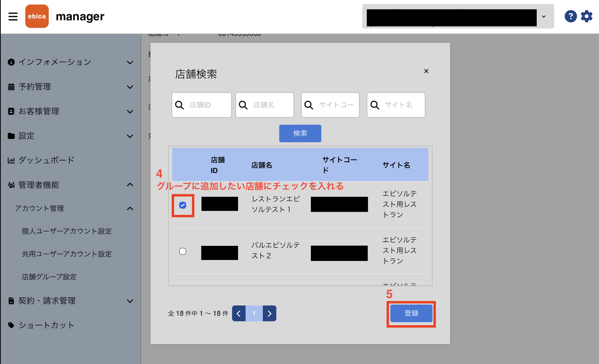
Task: Open the hamburger menu icon
Action: pyautogui.click(x=13, y=16)
